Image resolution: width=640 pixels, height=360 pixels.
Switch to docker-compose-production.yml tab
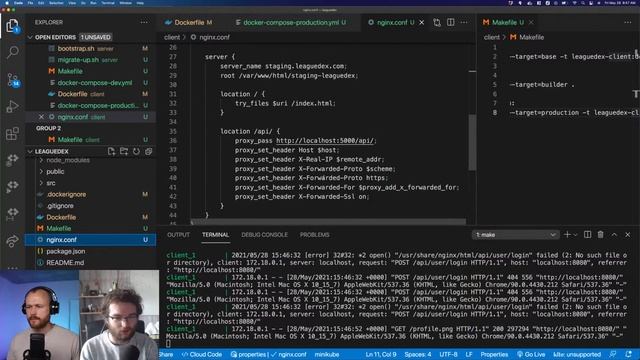291,22
